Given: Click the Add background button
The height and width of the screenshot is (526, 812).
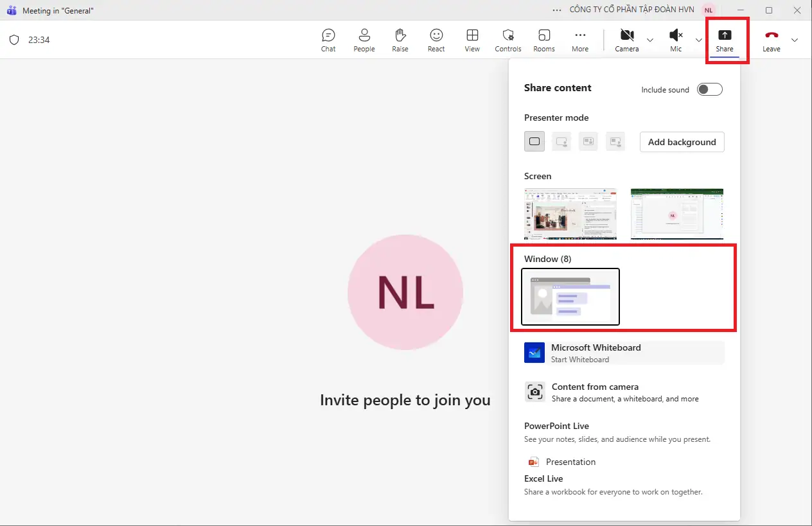Looking at the screenshot, I should tap(682, 142).
